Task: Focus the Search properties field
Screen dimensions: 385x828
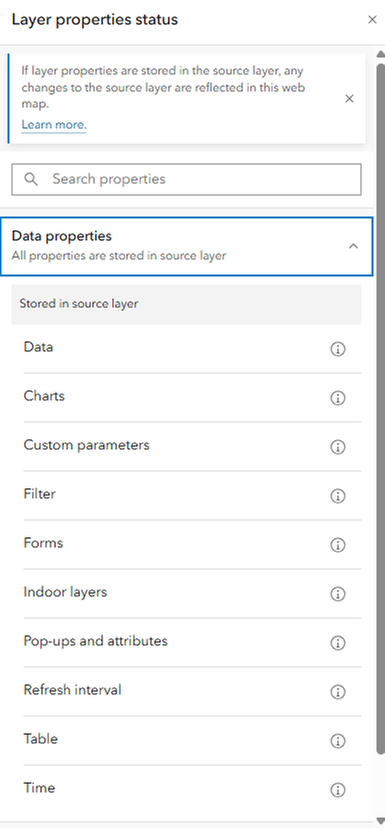Action: 186,180
